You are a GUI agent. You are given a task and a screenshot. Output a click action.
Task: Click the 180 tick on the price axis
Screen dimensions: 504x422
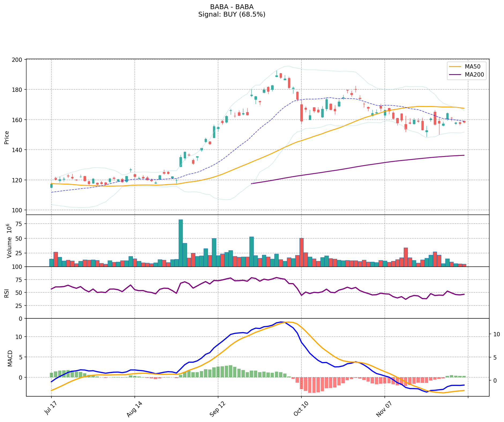tap(18, 90)
